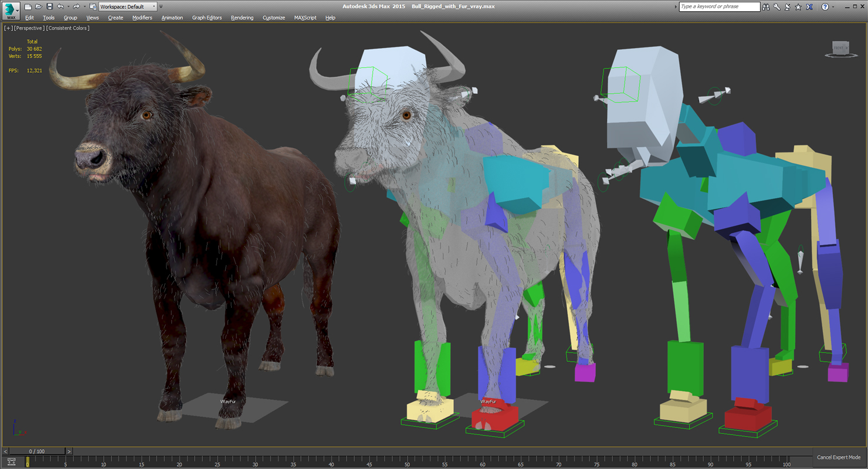Expand the Help menu dropdown arrow
The width and height of the screenshot is (868, 469).
[x=833, y=6]
